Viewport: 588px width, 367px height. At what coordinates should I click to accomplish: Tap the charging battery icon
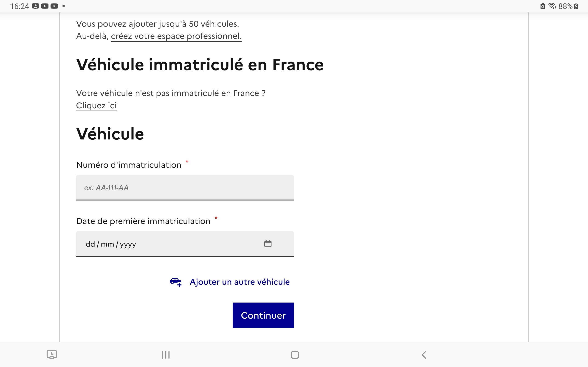[x=576, y=6]
